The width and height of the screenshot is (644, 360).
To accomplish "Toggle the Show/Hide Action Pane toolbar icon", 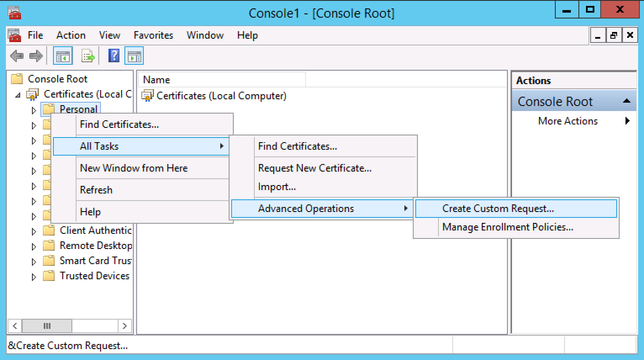I will (x=134, y=55).
